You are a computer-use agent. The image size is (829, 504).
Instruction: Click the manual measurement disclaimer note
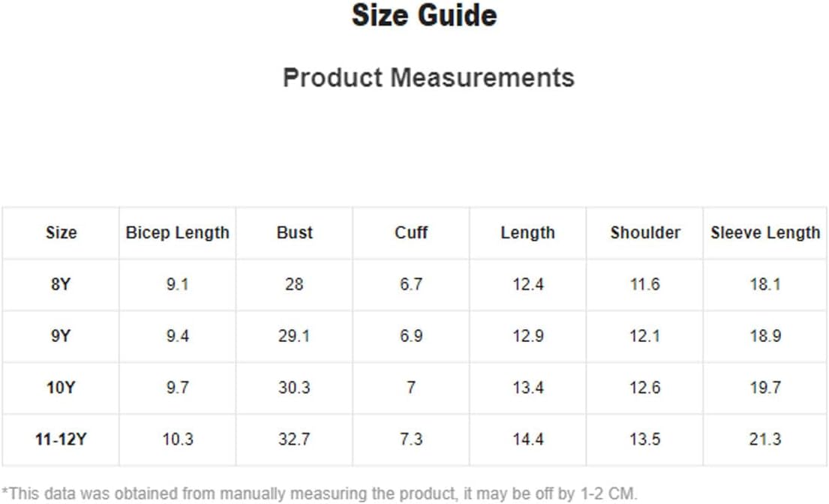(320, 494)
